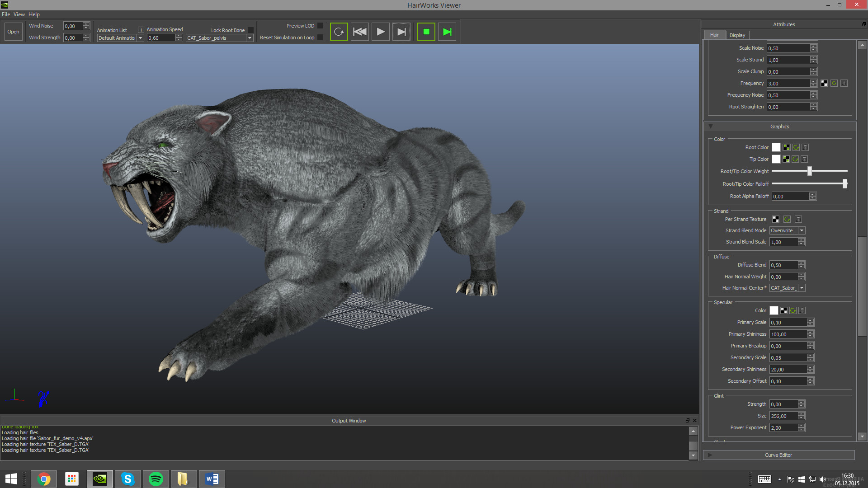Click Per Strand Texture reload icon
The height and width of the screenshot is (488, 868).
[x=787, y=219]
